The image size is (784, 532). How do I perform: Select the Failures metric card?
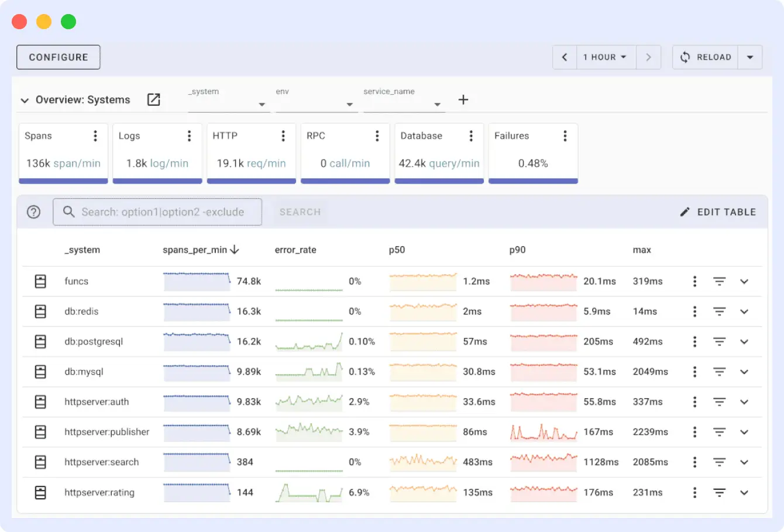(x=533, y=153)
